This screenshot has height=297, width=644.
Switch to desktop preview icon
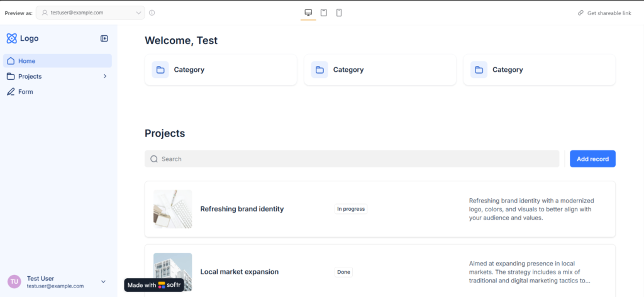click(308, 13)
